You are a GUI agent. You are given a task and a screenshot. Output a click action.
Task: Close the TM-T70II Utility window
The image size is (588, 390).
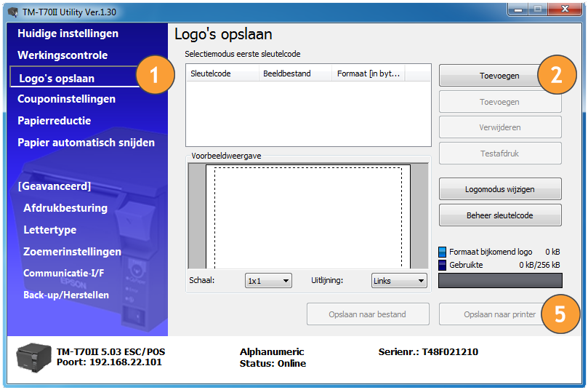[565, 9]
